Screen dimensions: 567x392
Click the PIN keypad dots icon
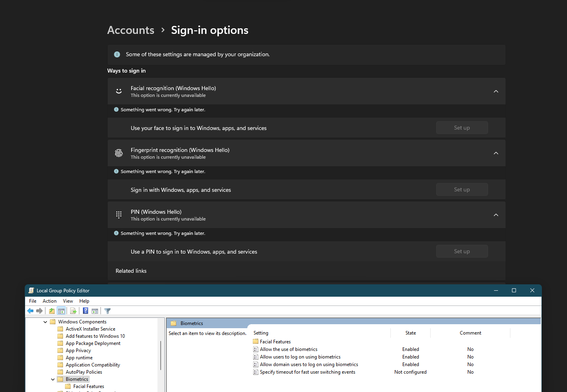tap(119, 215)
